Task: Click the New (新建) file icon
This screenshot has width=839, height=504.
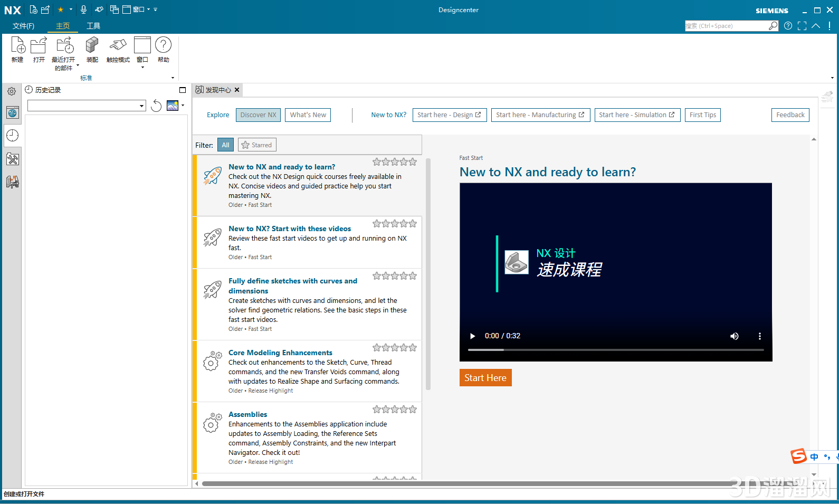Action: 17,46
